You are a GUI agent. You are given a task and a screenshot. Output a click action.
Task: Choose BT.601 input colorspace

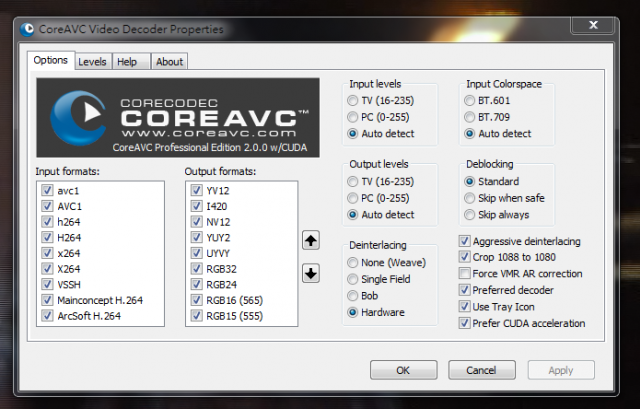tap(469, 100)
